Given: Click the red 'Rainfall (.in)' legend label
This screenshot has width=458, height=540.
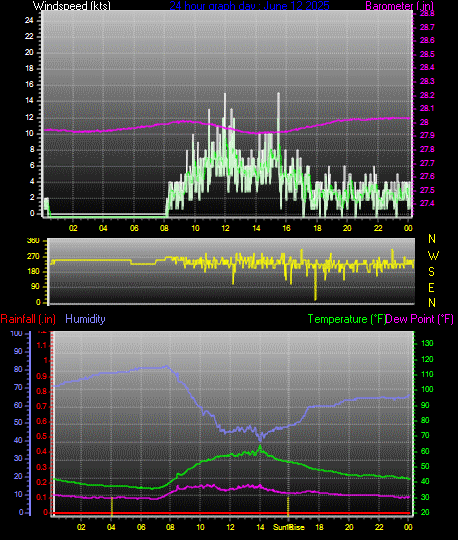Looking at the screenshot, I should (x=28, y=319).
